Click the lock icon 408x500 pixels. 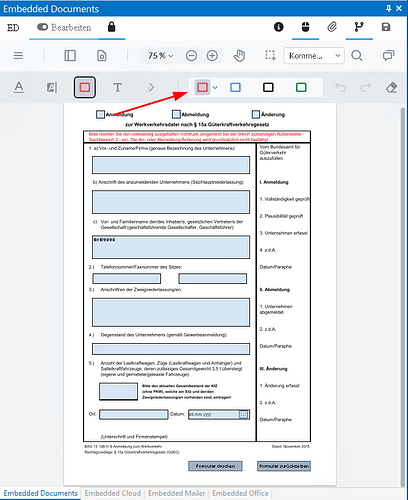(x=111, y=27)
